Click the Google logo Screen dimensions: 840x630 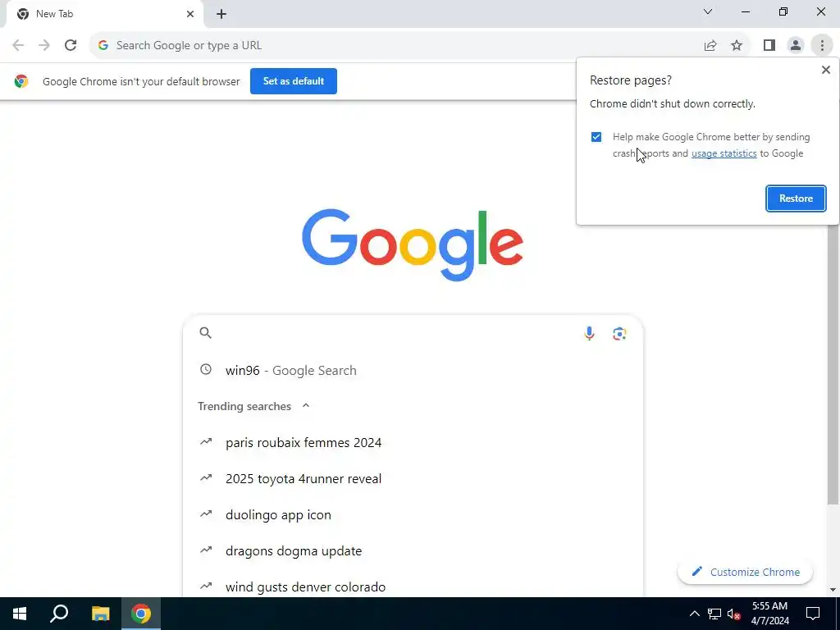pos(413,244)
